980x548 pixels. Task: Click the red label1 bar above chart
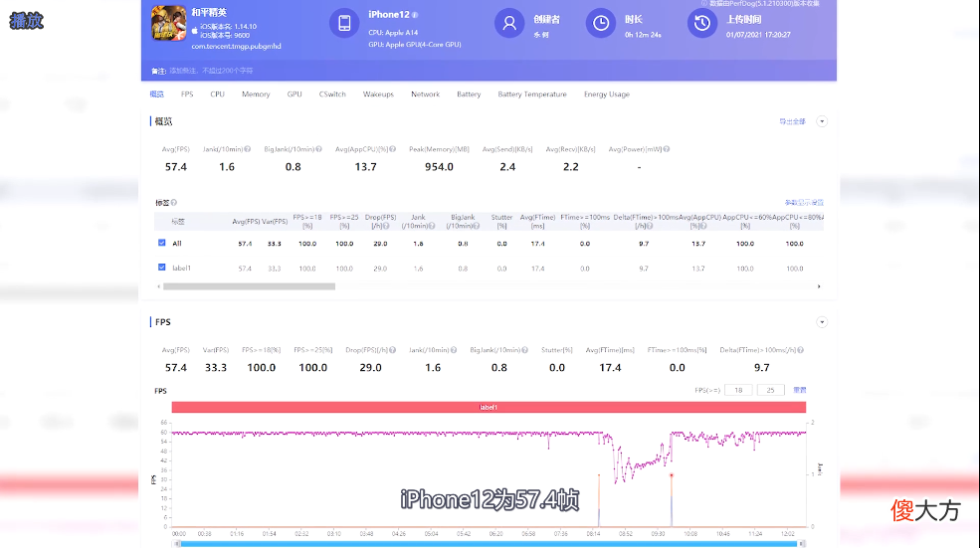(489, 407)
